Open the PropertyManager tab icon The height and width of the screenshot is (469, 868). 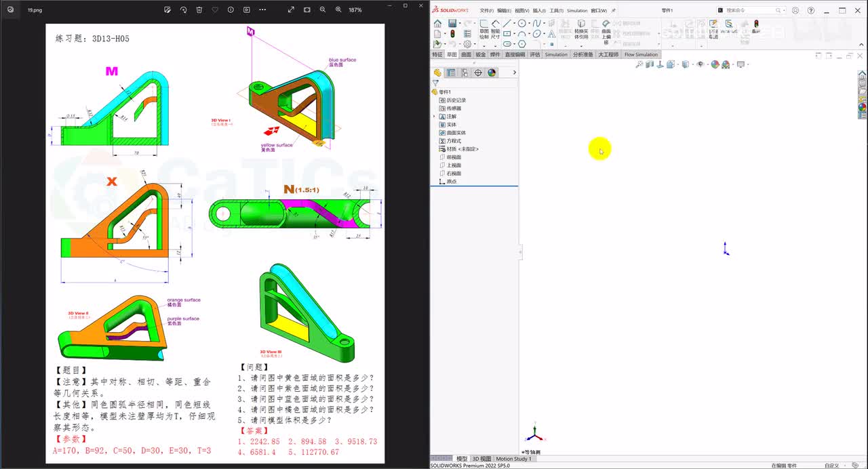pos(451,73)
